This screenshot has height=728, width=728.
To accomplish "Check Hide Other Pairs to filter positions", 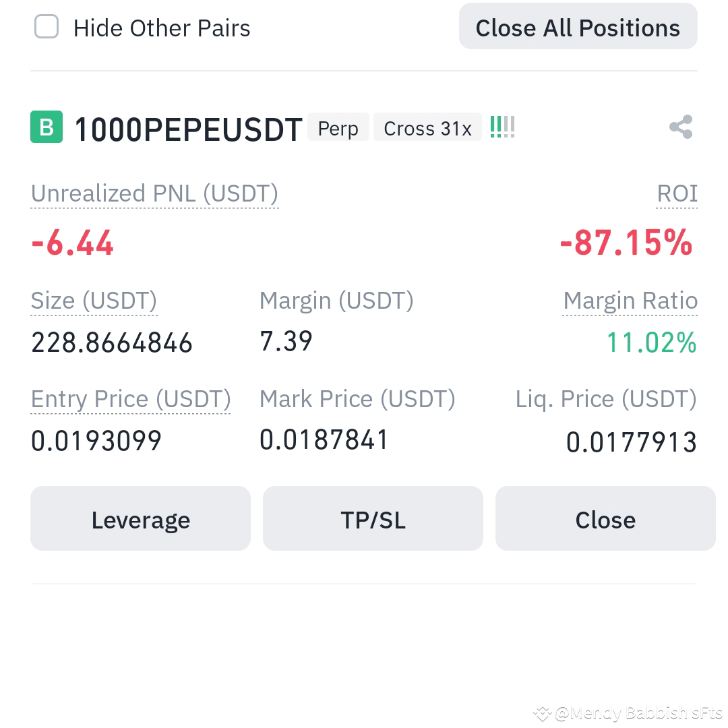I will click(x=46, y=27).
